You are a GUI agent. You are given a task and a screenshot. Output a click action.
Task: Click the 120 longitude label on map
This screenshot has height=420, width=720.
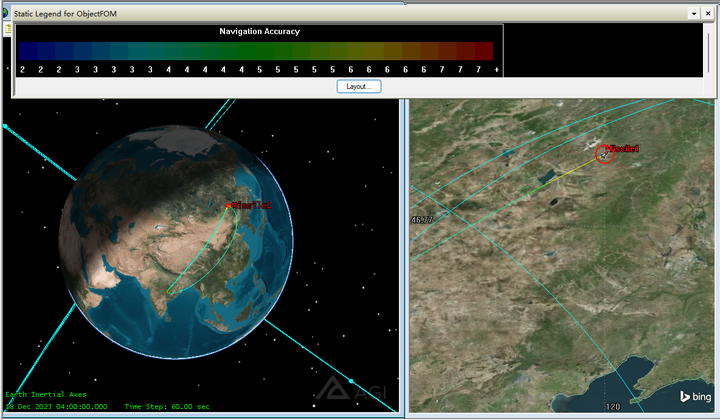tap(613, 406)
